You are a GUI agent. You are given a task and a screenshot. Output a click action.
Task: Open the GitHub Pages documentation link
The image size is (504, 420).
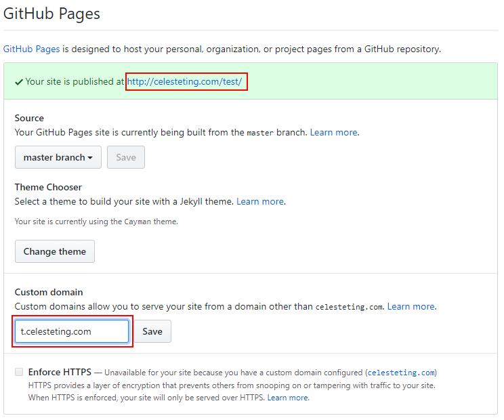click(31, 49)
